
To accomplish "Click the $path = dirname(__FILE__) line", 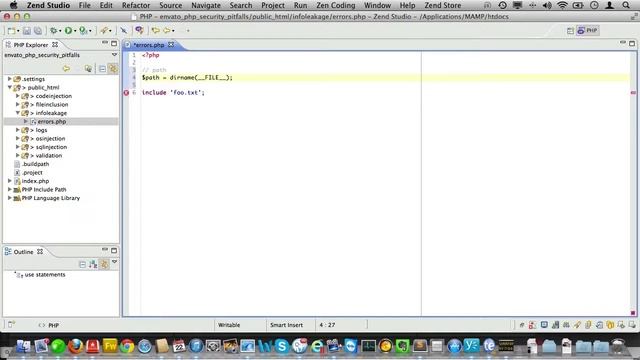I will click(187, 78).
